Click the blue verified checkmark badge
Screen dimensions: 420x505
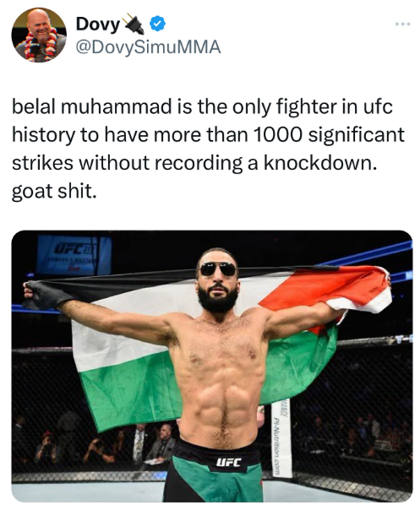tap(158, 23)
